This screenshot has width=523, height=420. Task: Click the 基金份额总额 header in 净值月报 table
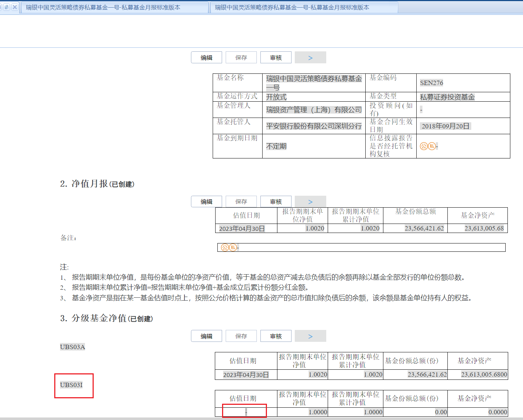(x=416, y=212)
